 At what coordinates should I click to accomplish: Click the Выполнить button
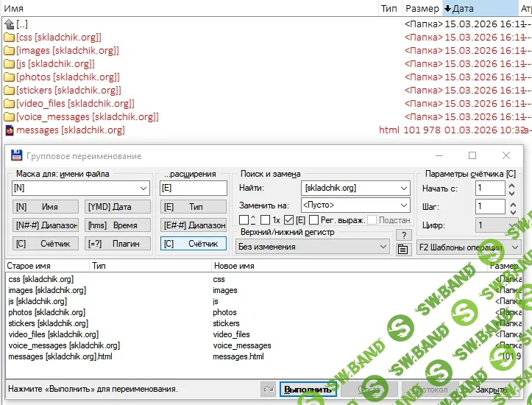click(308, 389)
